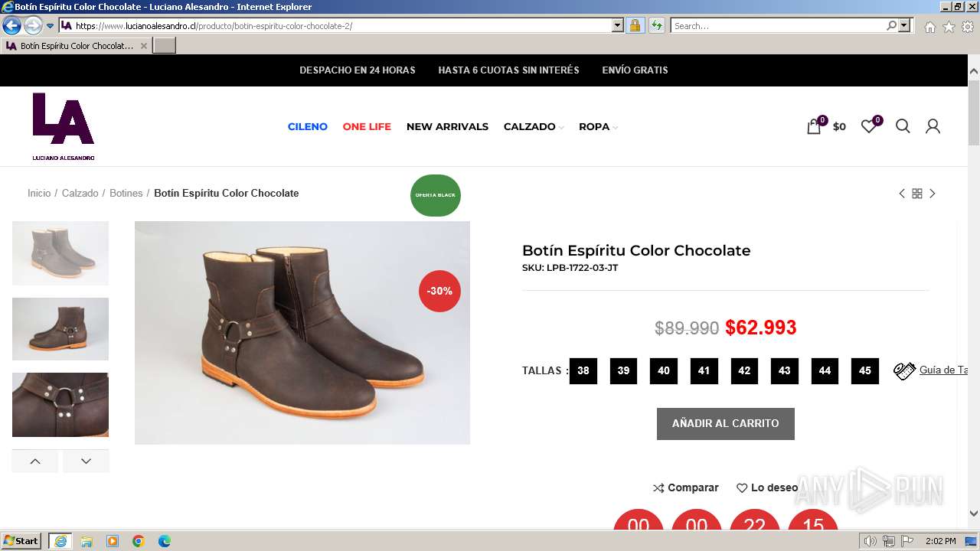Screen dimensions: 980x551
Task: Click the site search magnifier icon
Action: click(x=903, y=126)
